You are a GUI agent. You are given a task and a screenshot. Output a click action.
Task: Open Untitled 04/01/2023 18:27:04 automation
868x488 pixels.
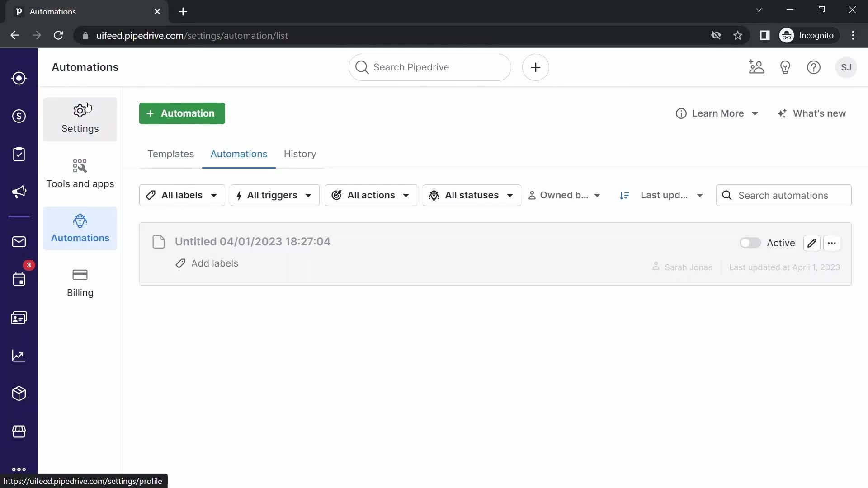[x=252, y=242]
